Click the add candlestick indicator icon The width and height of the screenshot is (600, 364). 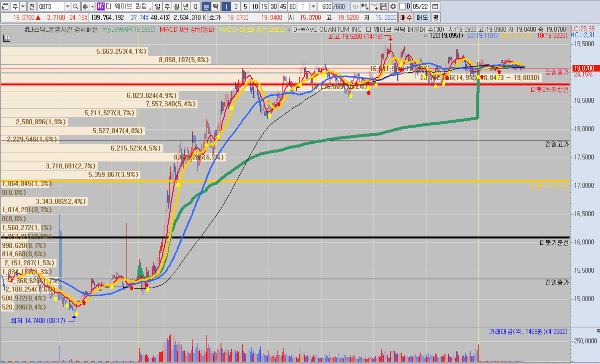coord(365,6)
